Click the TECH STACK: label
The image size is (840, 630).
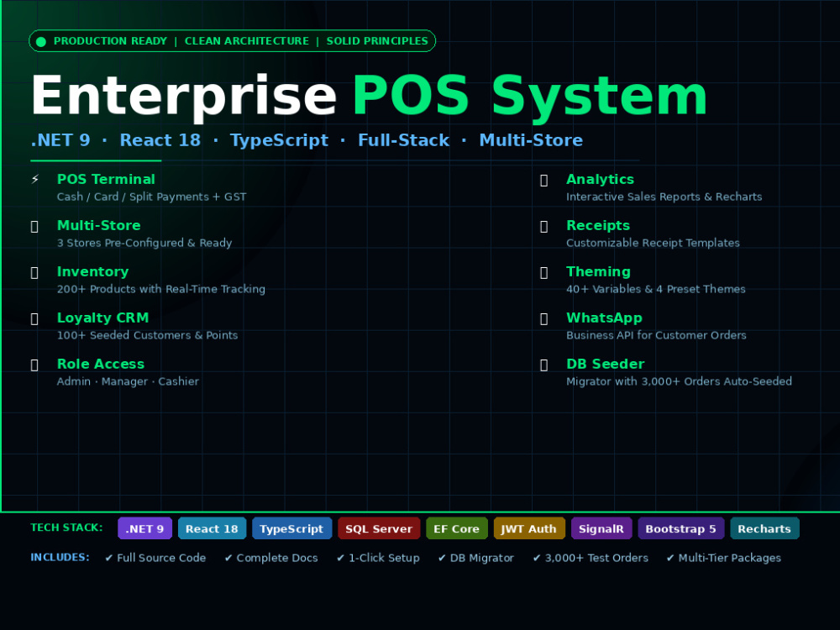pyautogui.click(x=66, y=528)
